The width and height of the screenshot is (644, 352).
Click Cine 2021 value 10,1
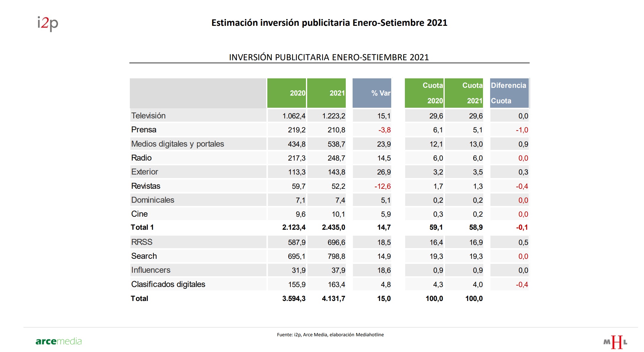pyautogui.click(x=338, y=214)
